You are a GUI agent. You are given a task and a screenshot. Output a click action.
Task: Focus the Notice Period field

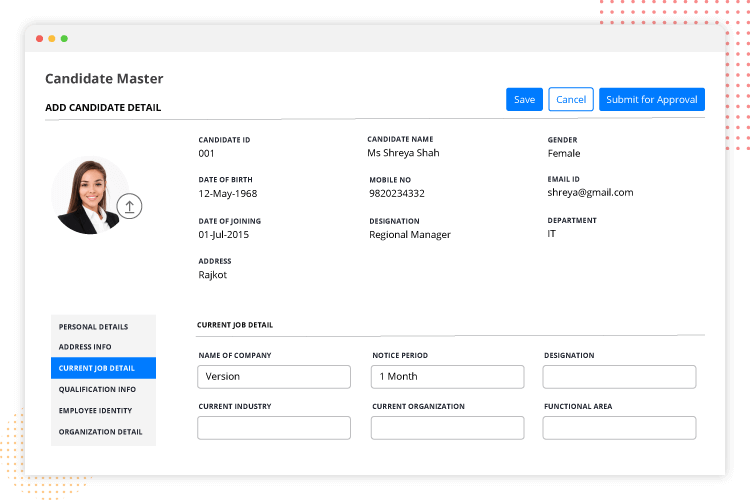coord(447,377)
